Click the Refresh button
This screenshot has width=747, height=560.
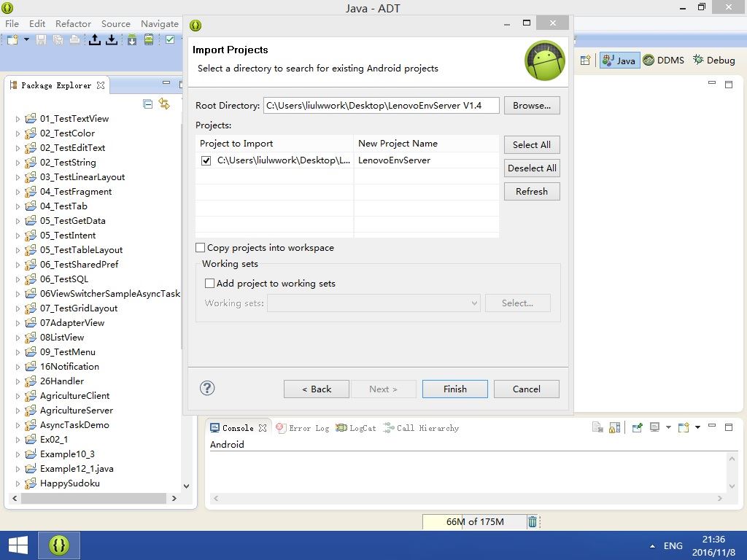pyautogui.click(x=532, y=192)
